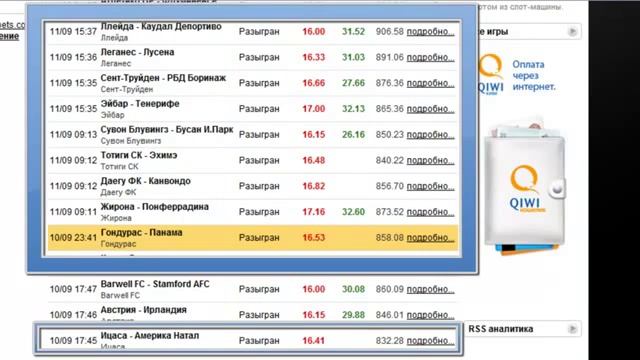This screenshot has height=360, width=640.
Task: Click the timestamp 10/09 23:41
Action: click(73, 237)
